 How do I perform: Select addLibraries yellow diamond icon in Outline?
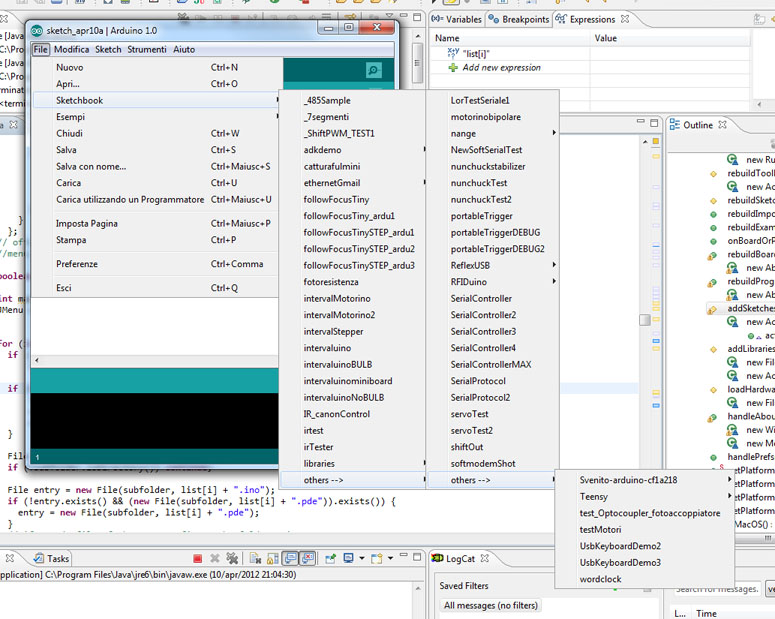pos(713,349)
